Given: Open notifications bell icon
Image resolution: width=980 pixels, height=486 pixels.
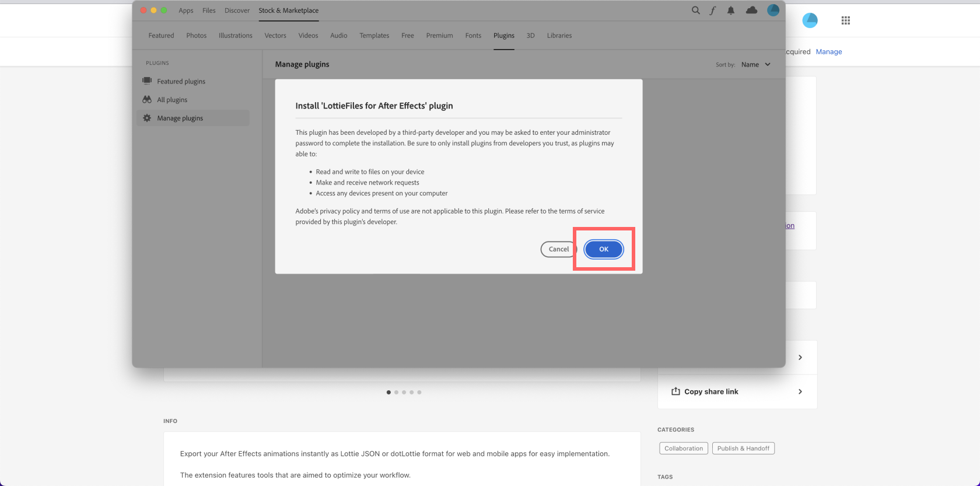Looking at the screenshot, I should pyautogui.click(x=731, y=11).
